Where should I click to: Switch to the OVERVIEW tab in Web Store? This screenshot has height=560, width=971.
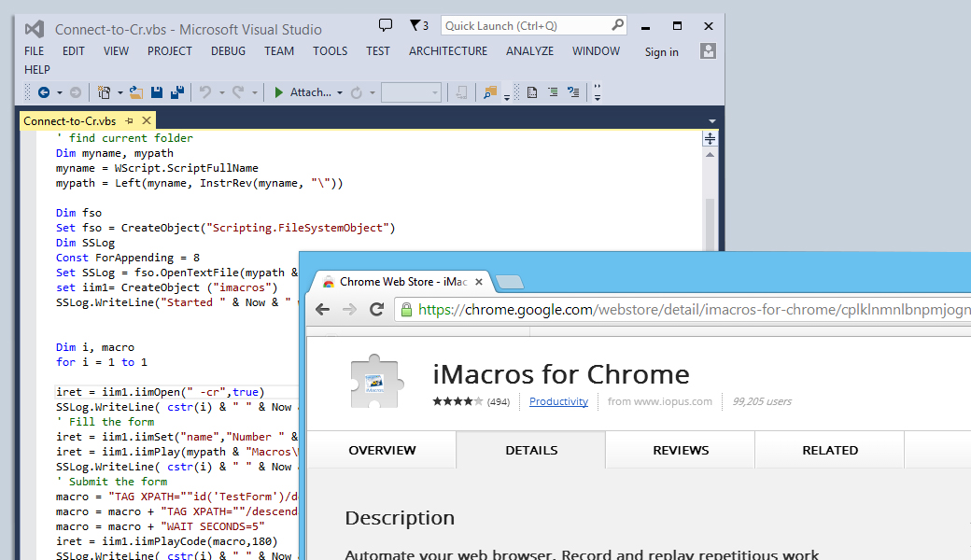[x=382, y=451]
